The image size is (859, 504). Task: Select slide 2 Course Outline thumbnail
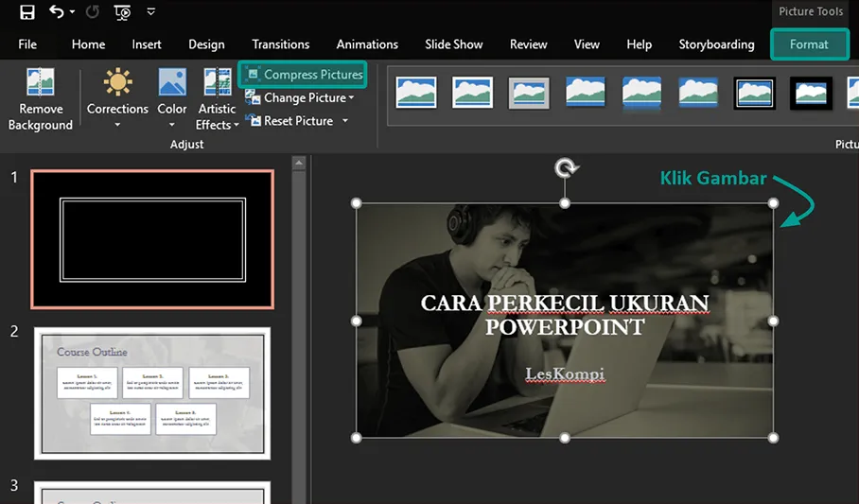coord(152,393)
